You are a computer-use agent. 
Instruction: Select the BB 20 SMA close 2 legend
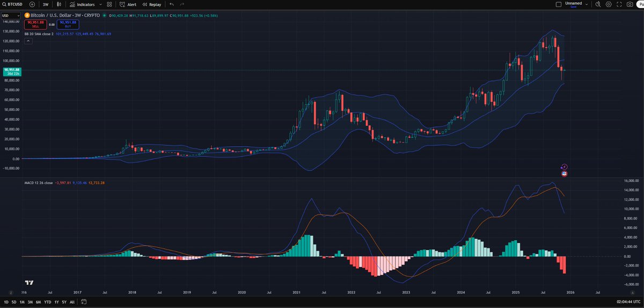38,34
